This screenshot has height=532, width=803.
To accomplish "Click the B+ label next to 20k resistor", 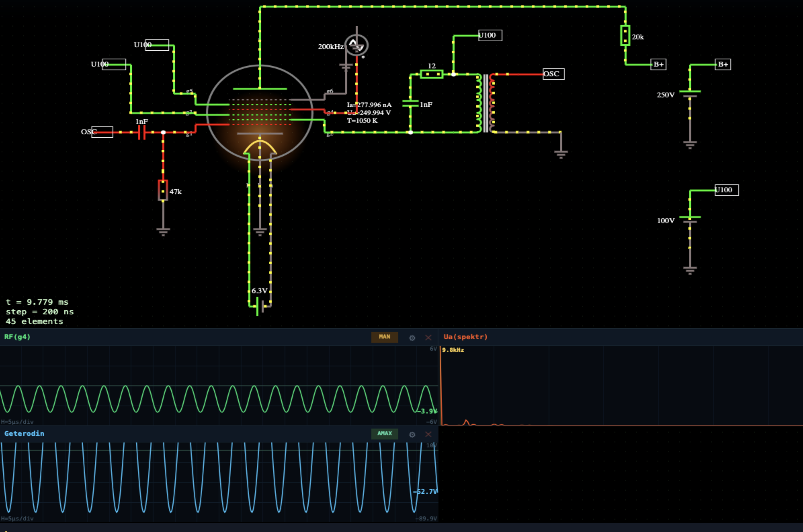I will [658, 64].
